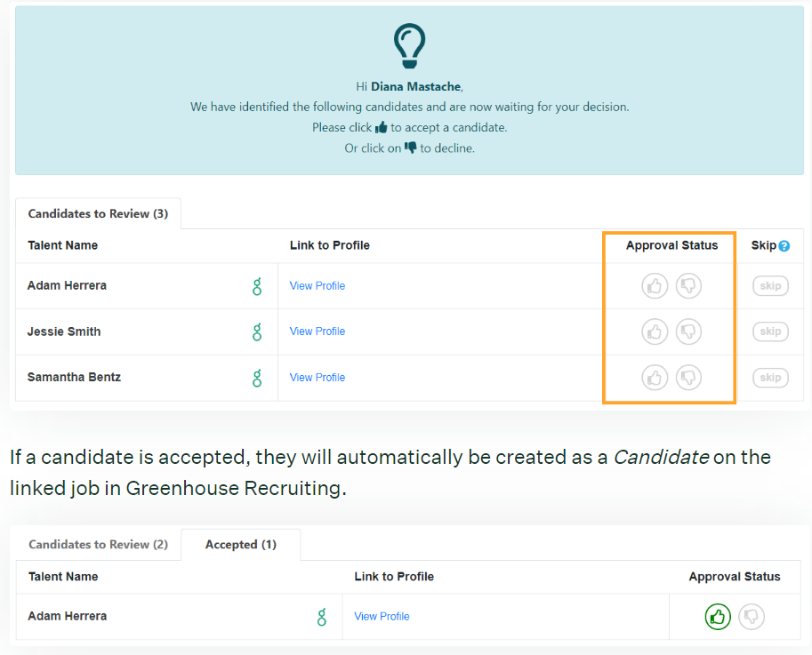Click Greenhouse icon beside Jessie Smith
This screenshot has width=812, height=655.
click(257, 331)
